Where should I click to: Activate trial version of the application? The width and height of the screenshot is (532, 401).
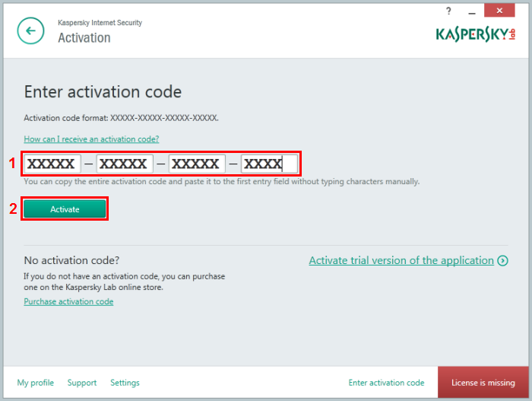click(x=401, y=261)
